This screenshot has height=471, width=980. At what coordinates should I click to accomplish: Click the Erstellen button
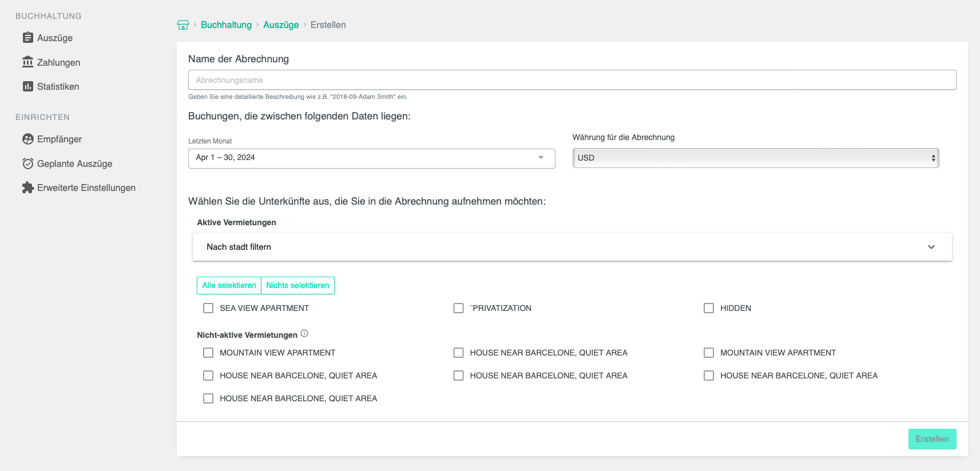coord(932,439)
